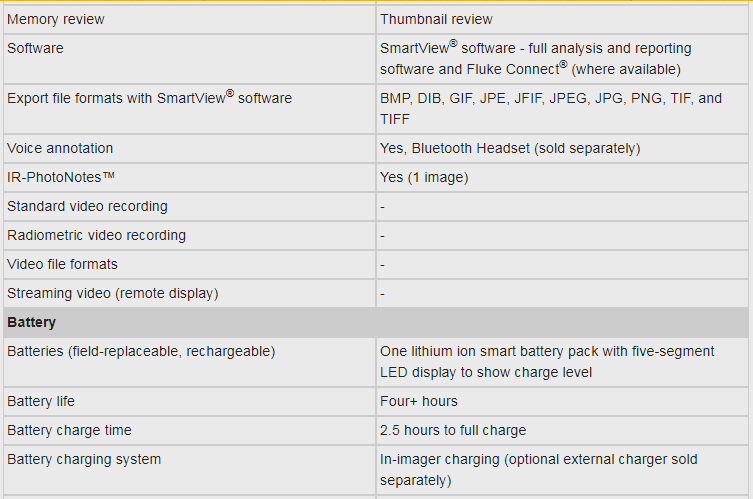The image size is (753, 499).
Task: Select the "Yes (1 image)" value cell
Action: point(424,177)
